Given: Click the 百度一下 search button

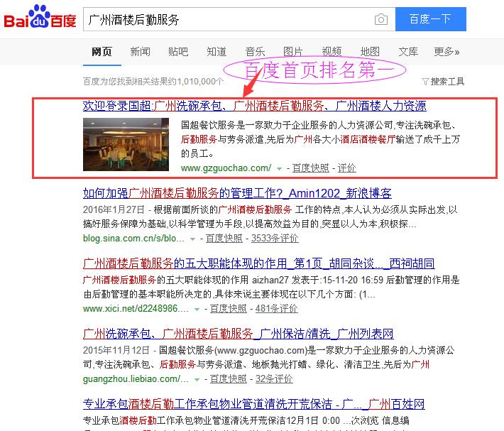Looking at the screenshot, I should pyautogui.click(x=430, y=19).
